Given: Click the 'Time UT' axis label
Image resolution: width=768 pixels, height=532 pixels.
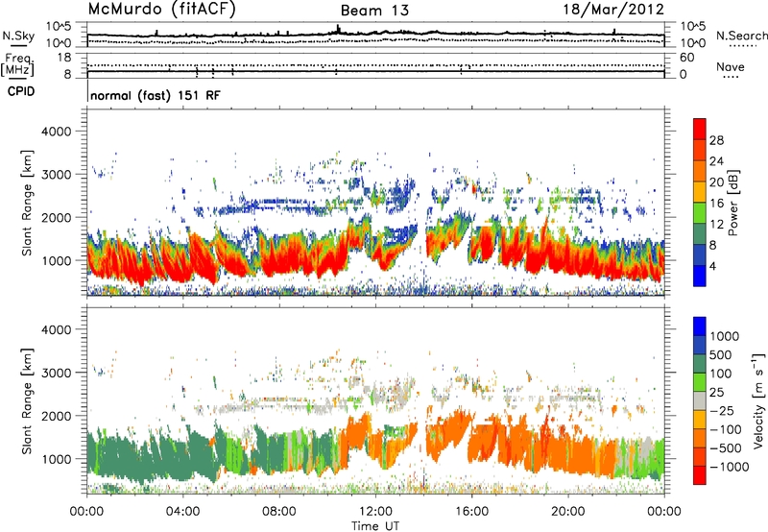Looking at the screenshot, I should 375,526.
